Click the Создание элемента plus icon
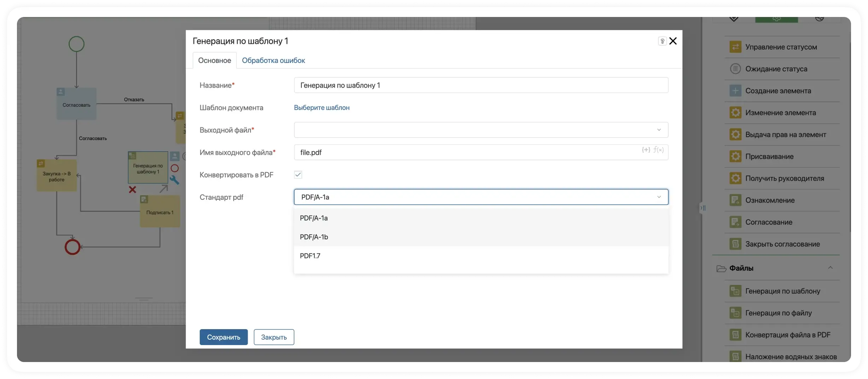Screen dimensions: 868x379 735,91
